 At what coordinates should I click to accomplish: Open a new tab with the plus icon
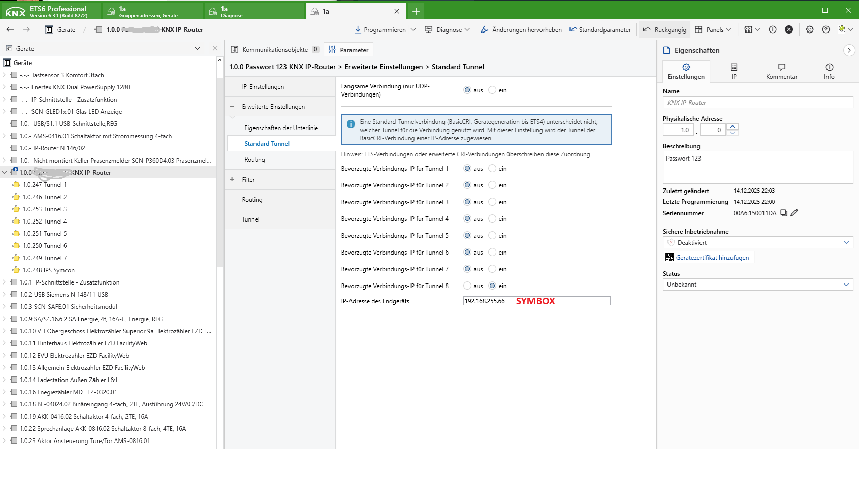[x=416, y=11]
